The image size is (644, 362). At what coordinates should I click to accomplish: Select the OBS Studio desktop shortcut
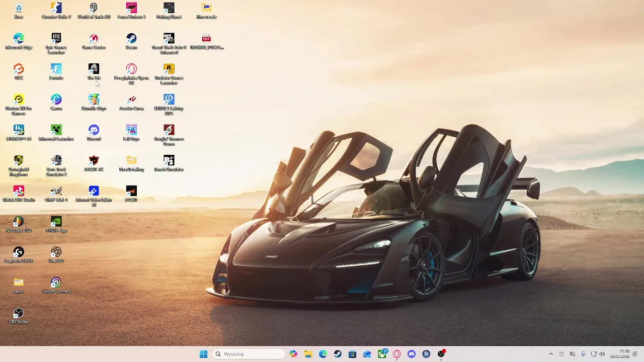coord(19,316)
